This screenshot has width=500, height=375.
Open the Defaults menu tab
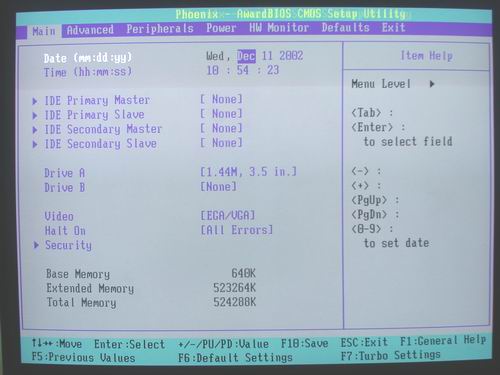(346, 27)
